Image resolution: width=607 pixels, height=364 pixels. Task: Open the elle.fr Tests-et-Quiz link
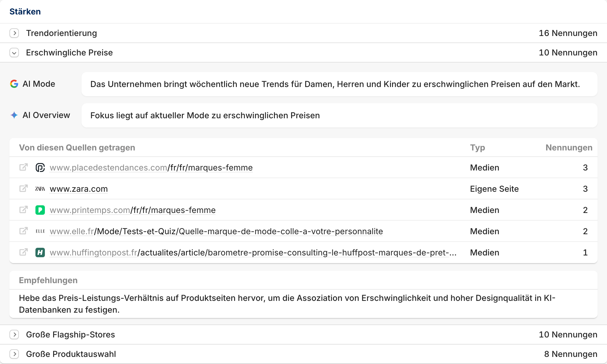[216, 231]
